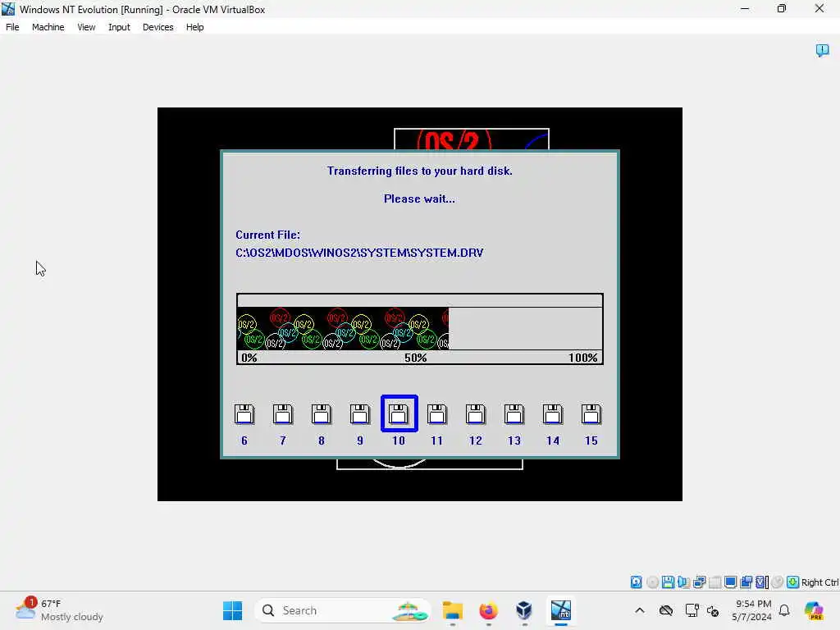Select floppy diskette icon number 6
The width and height of the screenshot is (840, 630).
click(x=244, y=414)
